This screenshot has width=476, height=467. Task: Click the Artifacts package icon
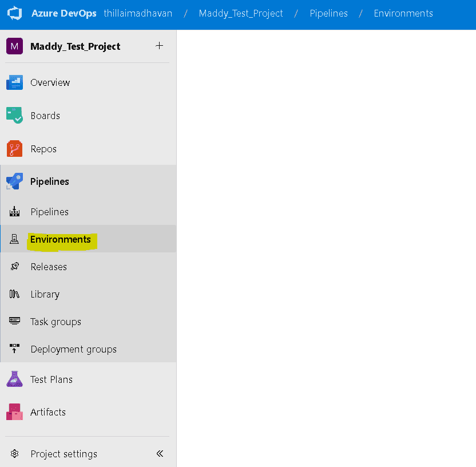click(14, 411)
